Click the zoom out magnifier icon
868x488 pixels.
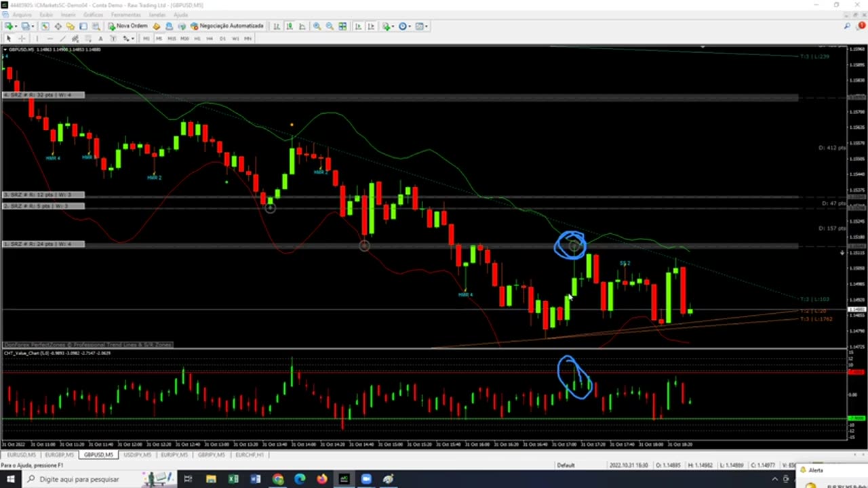[330, 26]
